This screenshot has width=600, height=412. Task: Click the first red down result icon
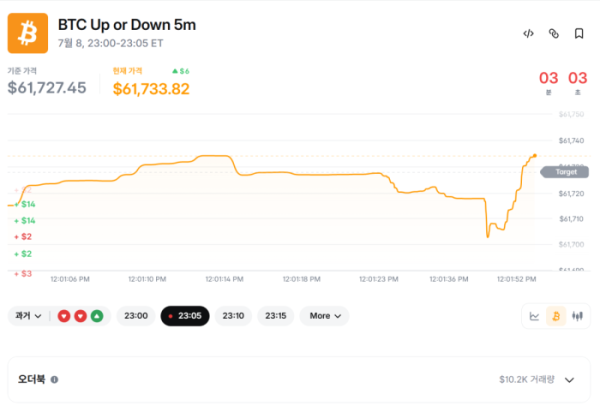click(x=64, y=316)
